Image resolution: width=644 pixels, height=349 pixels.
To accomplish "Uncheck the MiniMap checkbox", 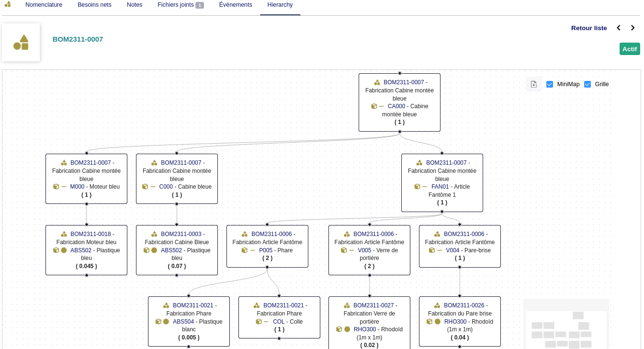I will (550, 84).
